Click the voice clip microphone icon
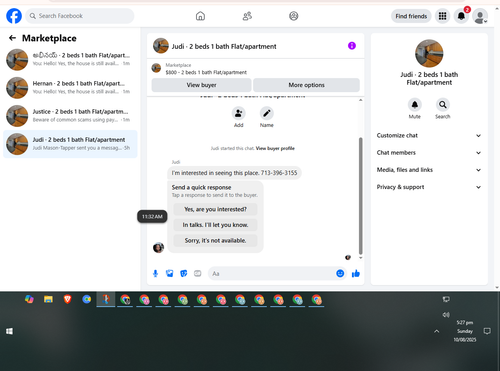The height and width of the screenshot is (371, 500). [x=155, y=274]
